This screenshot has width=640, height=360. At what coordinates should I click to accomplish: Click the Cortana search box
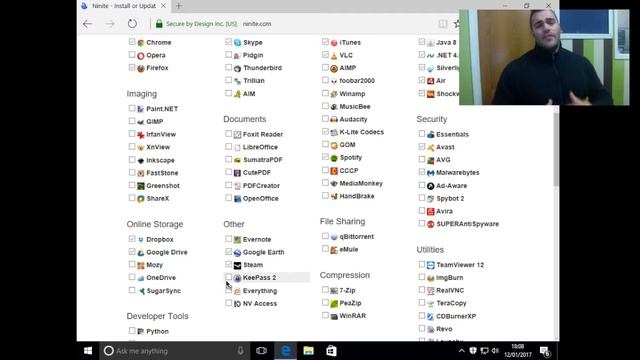point(175,351)
